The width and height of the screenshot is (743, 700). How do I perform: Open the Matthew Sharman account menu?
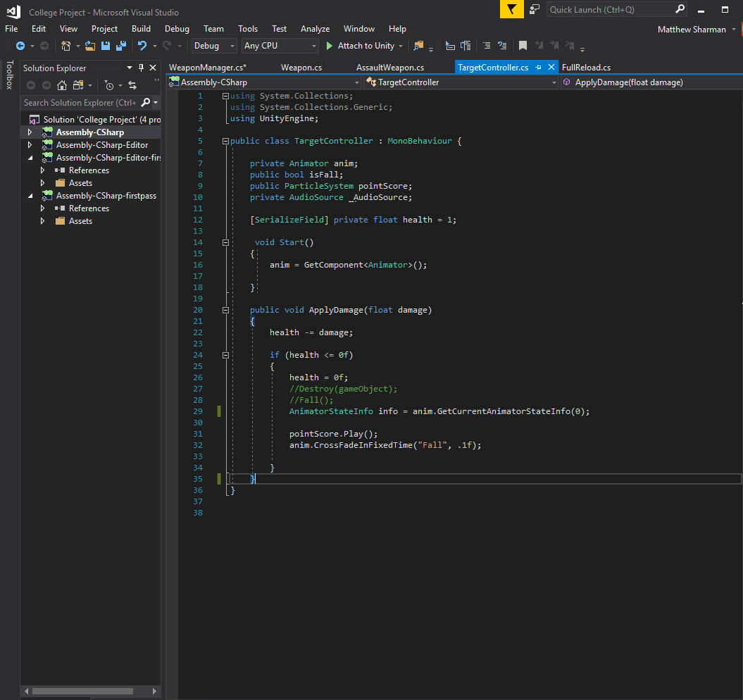pyautogui.click(x=696, y=30)
